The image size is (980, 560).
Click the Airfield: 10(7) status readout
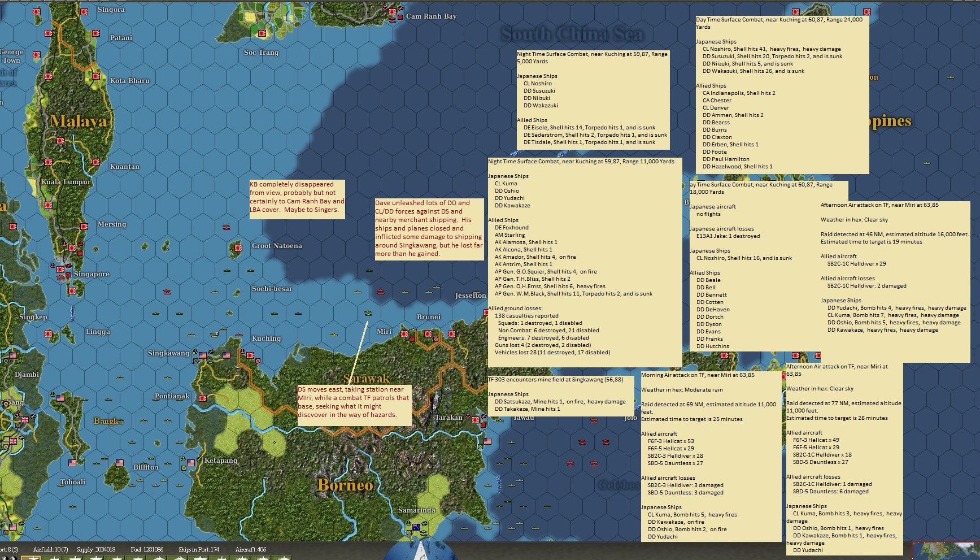point(50,549)
